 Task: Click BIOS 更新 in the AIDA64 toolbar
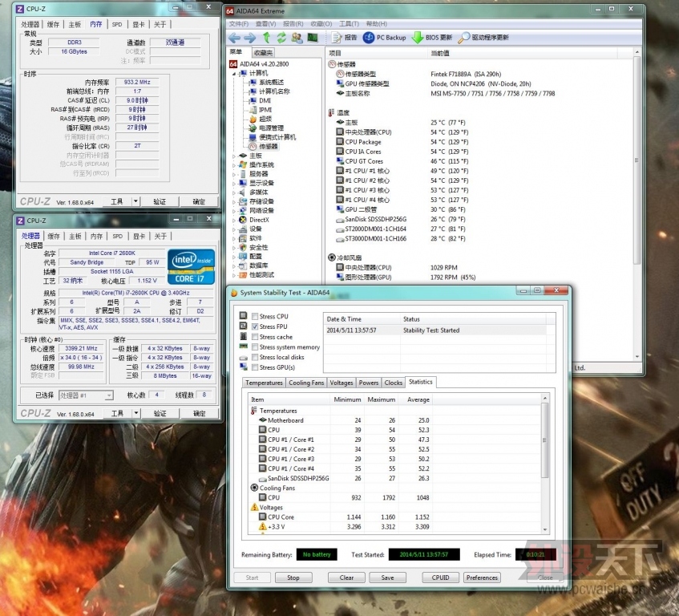tap(432, 38)
